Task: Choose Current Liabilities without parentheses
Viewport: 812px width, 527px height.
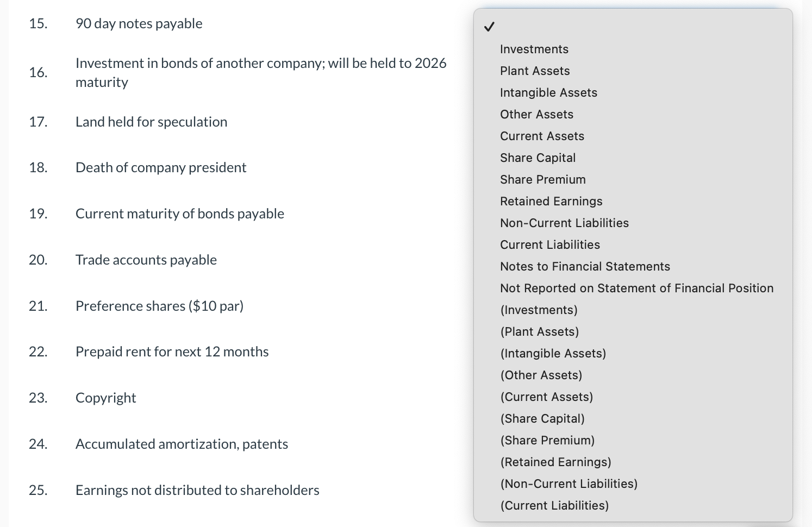Action: point(550,245)
